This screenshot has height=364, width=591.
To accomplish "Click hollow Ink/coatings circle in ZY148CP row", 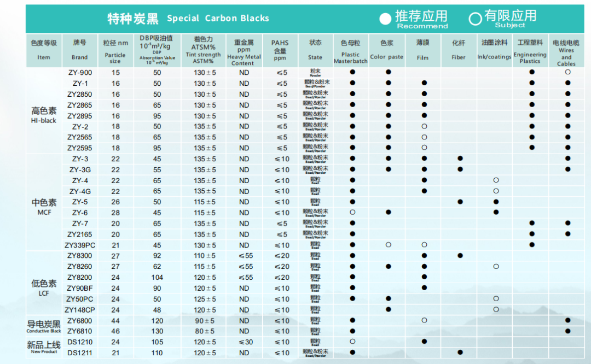I will click(496, 310).
